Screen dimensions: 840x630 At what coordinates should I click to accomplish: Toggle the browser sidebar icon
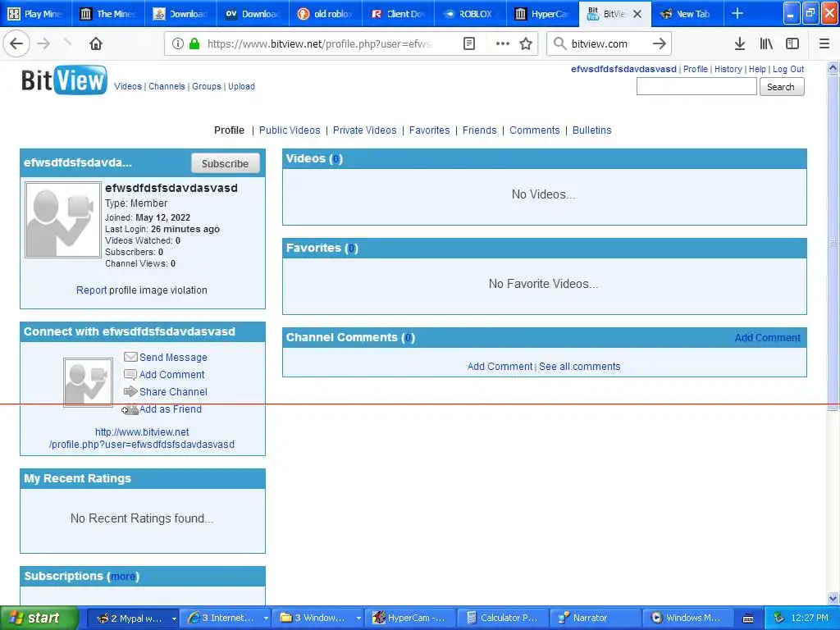792,44
